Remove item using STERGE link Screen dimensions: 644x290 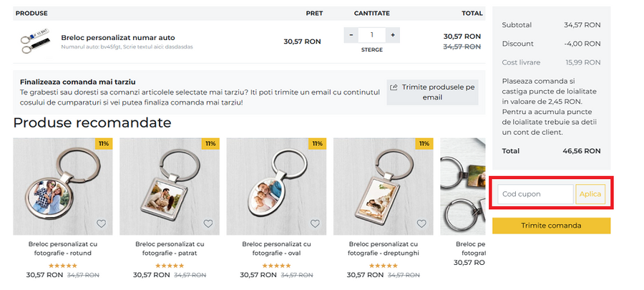pyautogui.click(x=371, y=49)
